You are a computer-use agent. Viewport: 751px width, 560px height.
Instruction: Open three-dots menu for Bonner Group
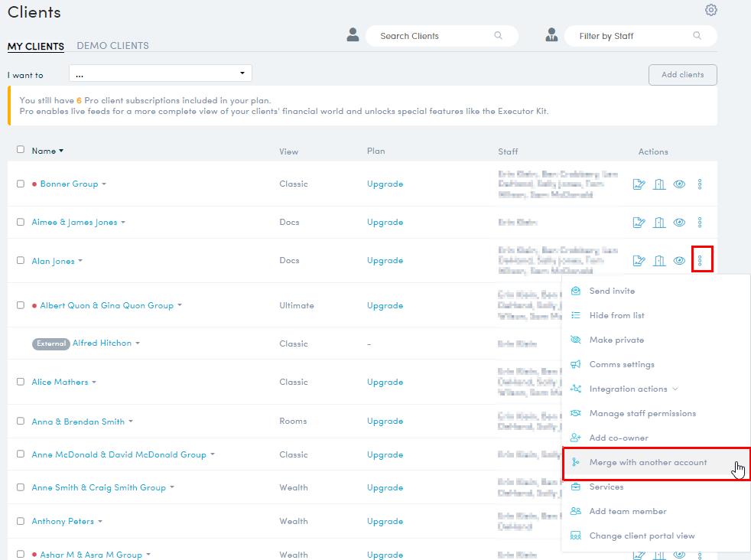point(700,184)
